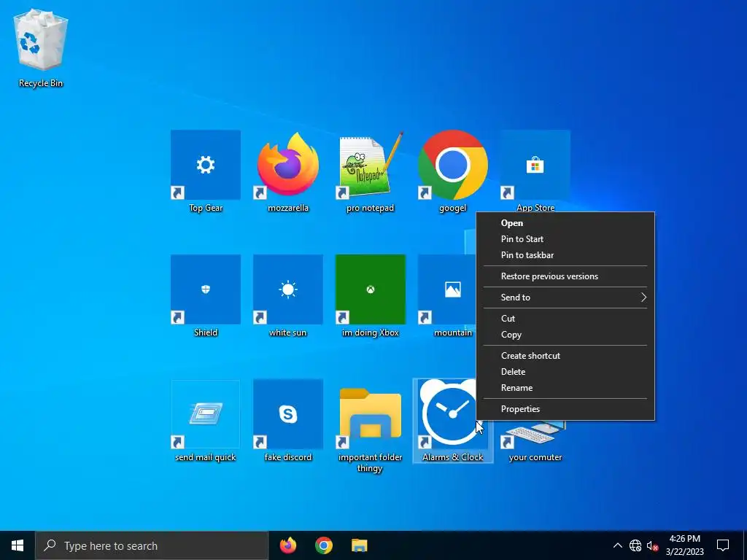Select the pro notepad shortcut icon
Screen dimensions: 747x560
(370, 165)
